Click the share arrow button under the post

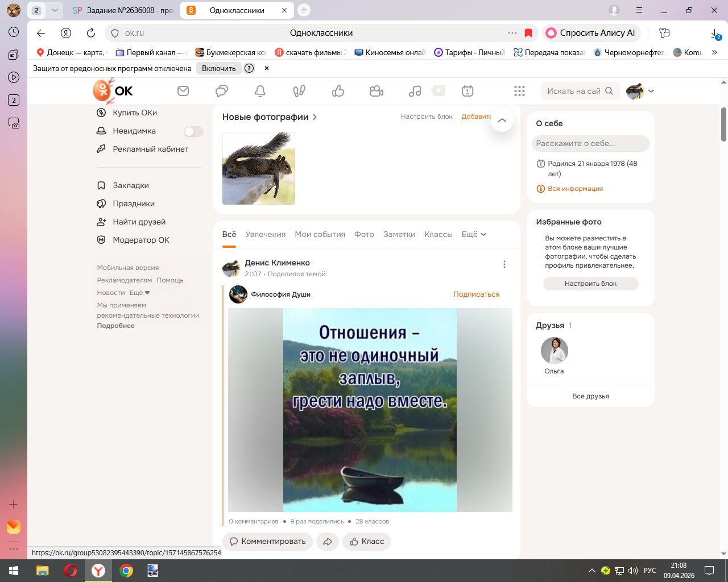coord(328,542)
